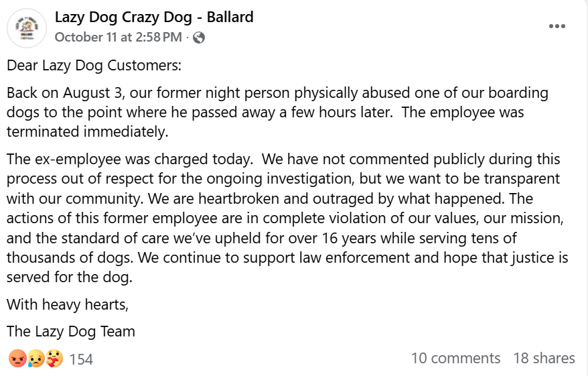The height and width of the screenshot is (376, 588).
Task: Click the public globe audience icon
Action: pyautogui.click(x=198, y=38)
